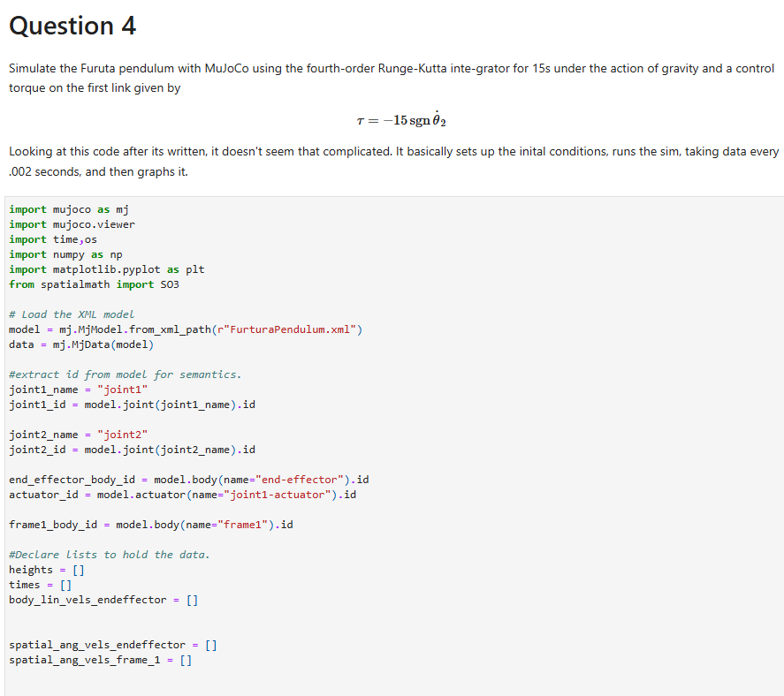Image resolution: width=784 pixels, height=696 pixels.
Task: Click the frame1_body_id assignment line
Action: (x=151, y=524)
